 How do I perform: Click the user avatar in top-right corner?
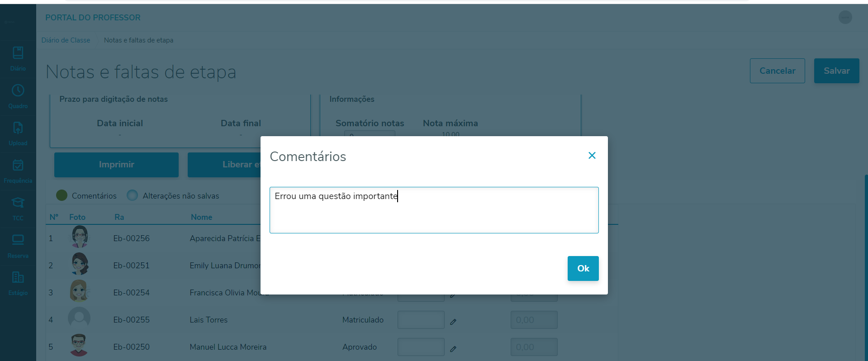(x=845, y=18)
